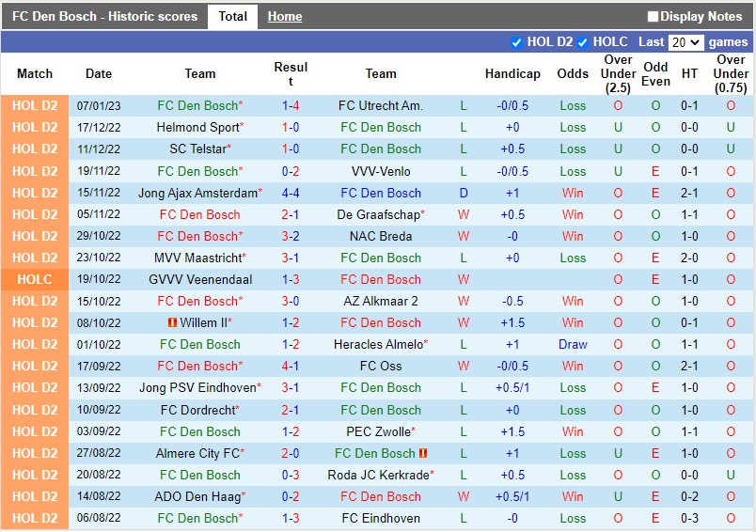
Task: Uncheck the HOL D2 league filter
Action: 516,42
